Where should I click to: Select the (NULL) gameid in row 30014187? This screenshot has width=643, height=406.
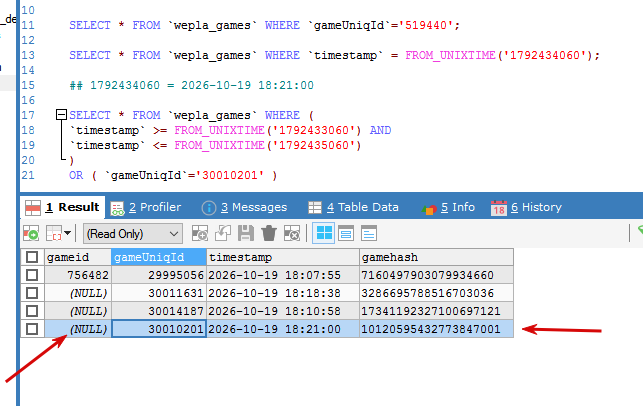(78, 311)
